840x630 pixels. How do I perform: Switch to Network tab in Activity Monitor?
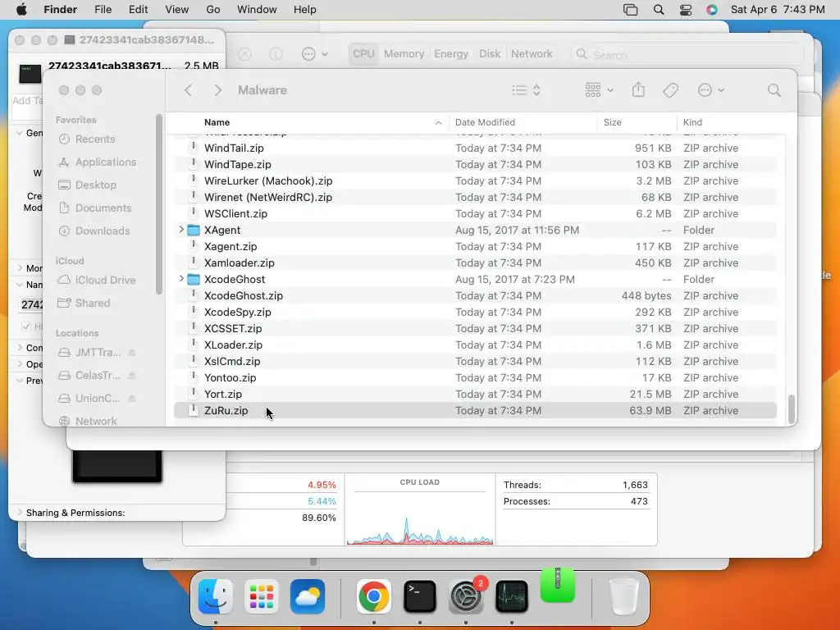[x=532, y=53]
